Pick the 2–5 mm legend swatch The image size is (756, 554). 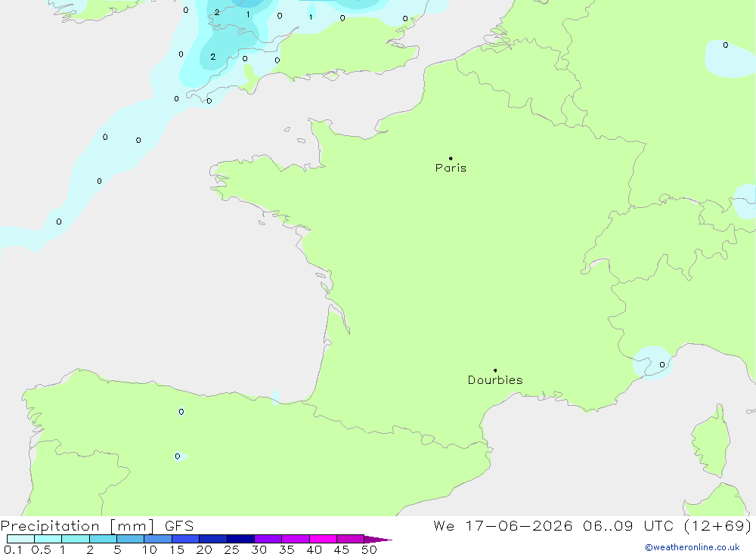103,539
